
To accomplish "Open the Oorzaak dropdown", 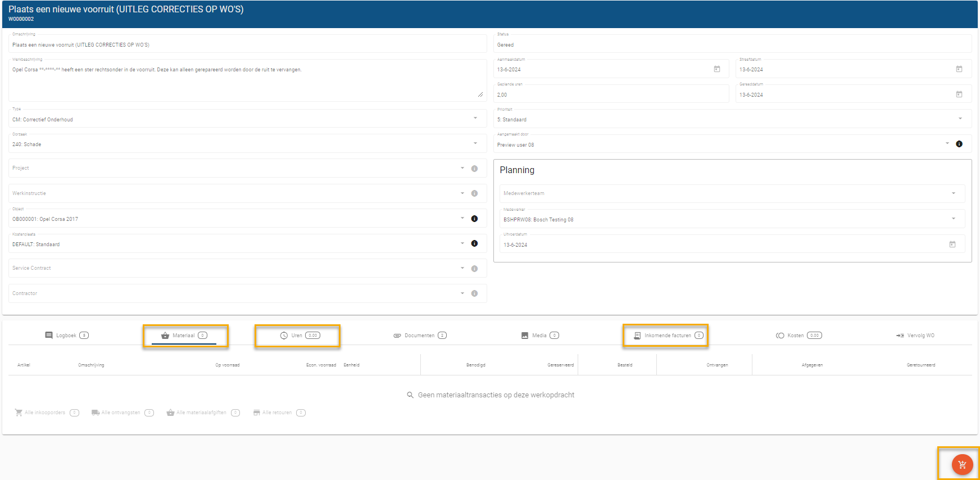I will 475,144.
